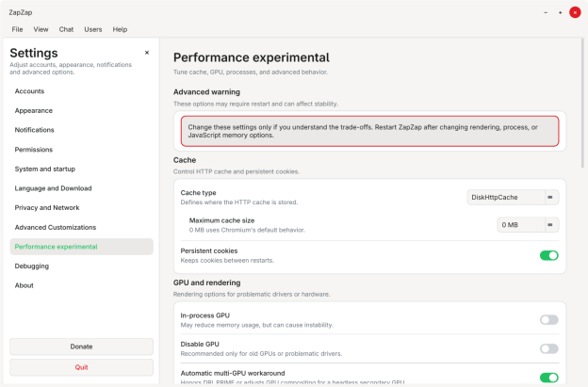The image size is (588, 387).
Task: Go to Accounts settings
Action: pyautogui.click(x=81, y=91)
